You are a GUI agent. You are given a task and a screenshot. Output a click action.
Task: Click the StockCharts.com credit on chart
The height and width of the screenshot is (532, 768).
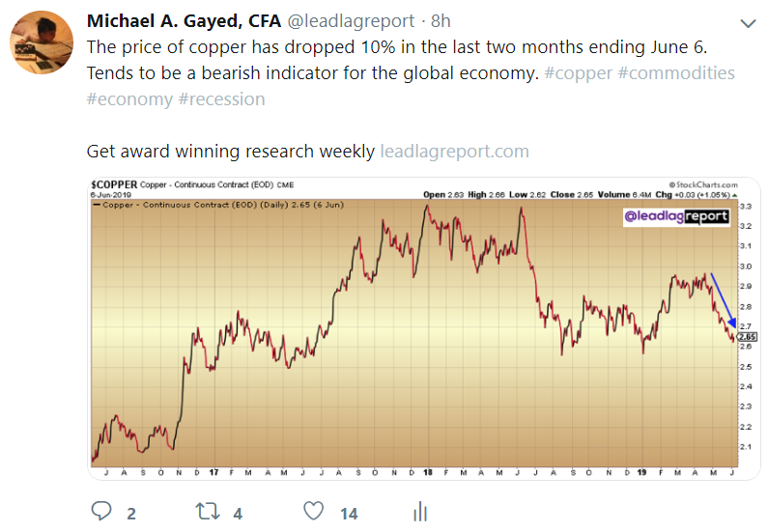(x=704, y=183)
